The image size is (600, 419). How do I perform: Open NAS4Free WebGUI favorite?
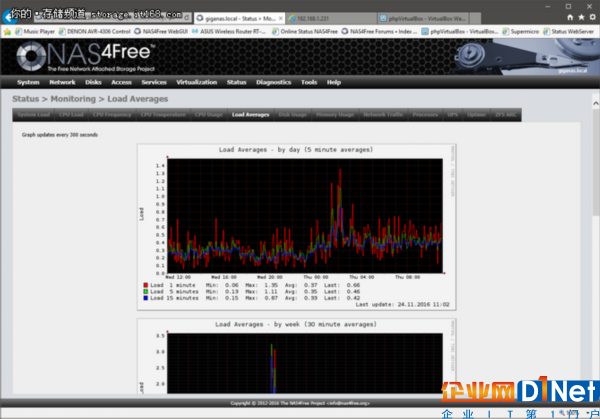(161, 31)
